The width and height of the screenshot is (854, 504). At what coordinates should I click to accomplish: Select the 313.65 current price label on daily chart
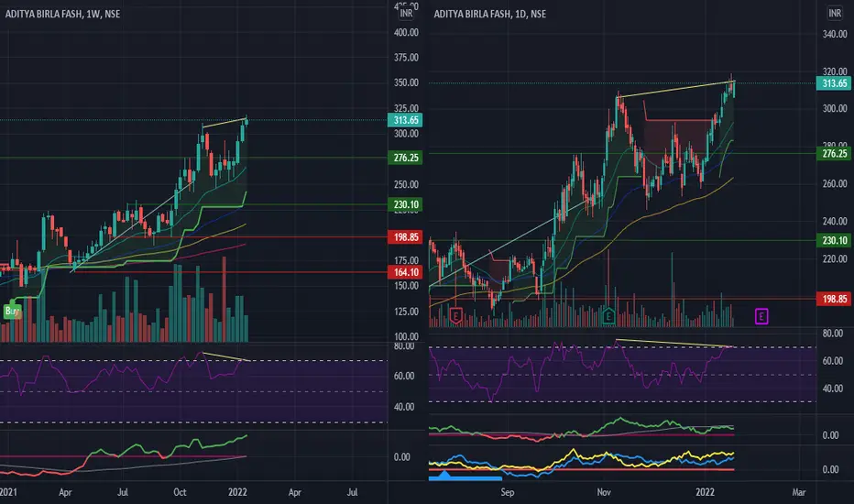click(x=834, y=83)
